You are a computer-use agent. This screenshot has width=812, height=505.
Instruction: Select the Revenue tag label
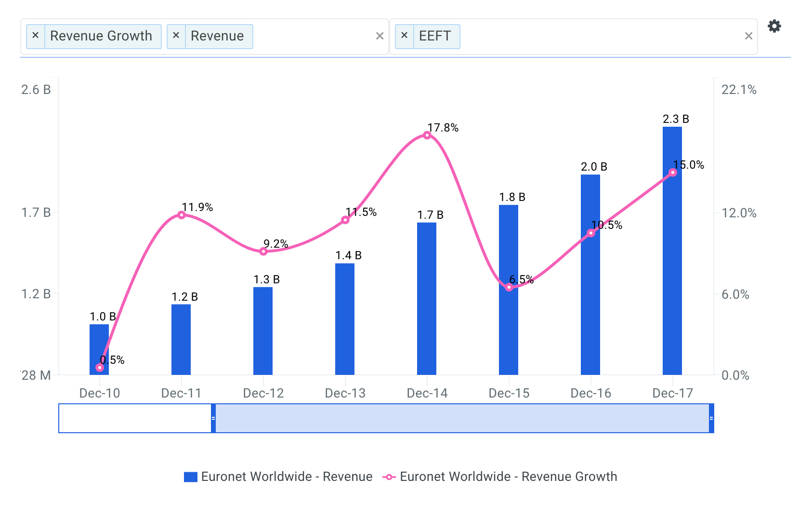point(217,36)
